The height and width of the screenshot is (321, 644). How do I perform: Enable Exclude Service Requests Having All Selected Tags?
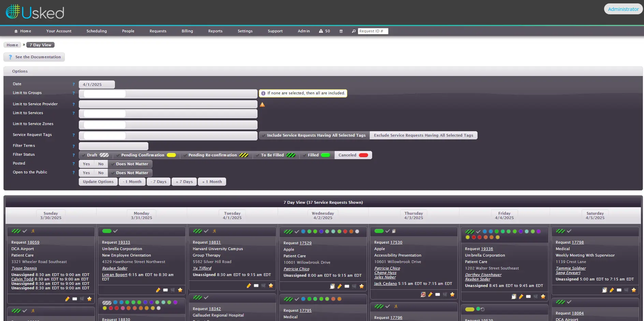click(423, 135)
